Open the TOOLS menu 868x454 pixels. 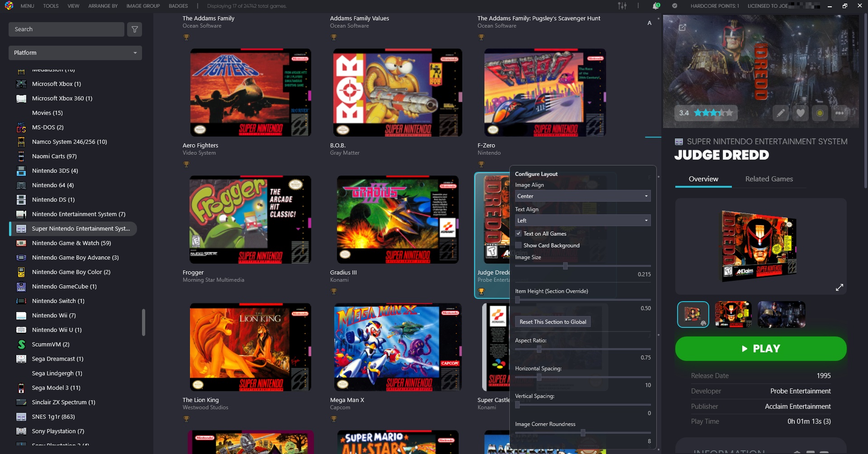[51, 6]
